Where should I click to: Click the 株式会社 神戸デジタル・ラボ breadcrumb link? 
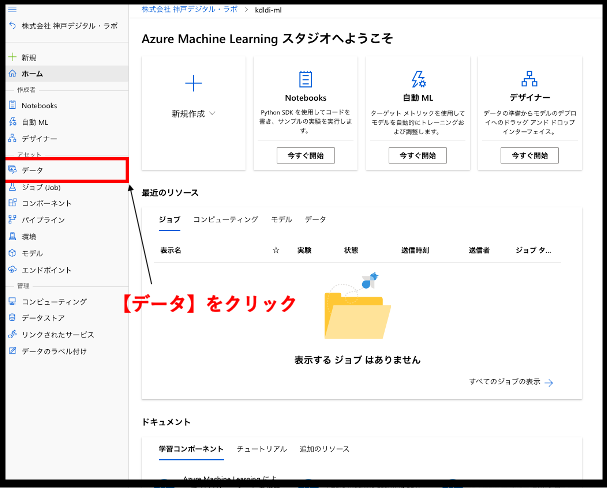tap(190, 9)
